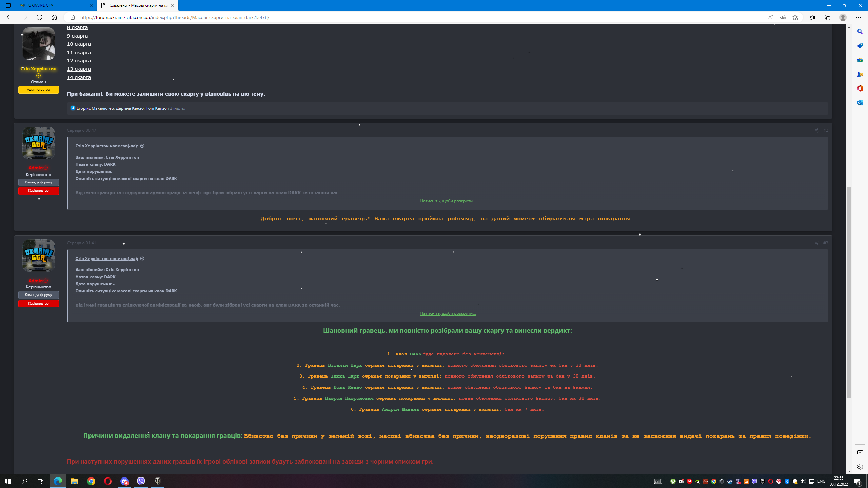868x488 pixels.
Task: Close the UKRAINE GTA tab
Action: pyautogui.click(x=92, y=5)
